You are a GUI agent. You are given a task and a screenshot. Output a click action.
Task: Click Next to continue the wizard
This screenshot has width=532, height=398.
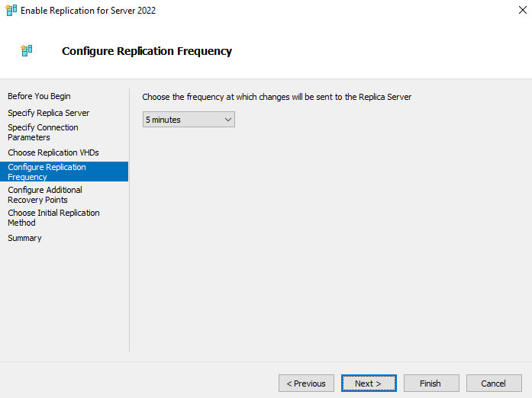[x=369, y=383]
